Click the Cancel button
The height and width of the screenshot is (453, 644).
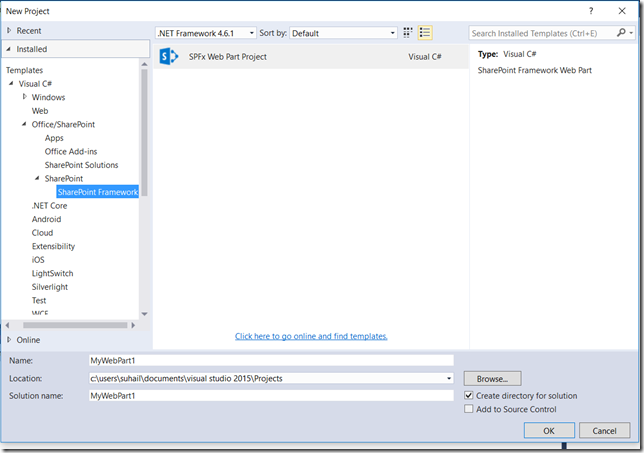click(x=604, y=430)
